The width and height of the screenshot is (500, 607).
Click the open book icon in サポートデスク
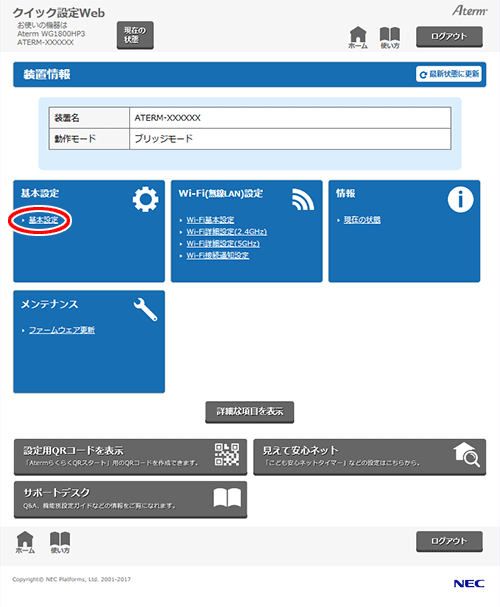[x=227, y=497]
